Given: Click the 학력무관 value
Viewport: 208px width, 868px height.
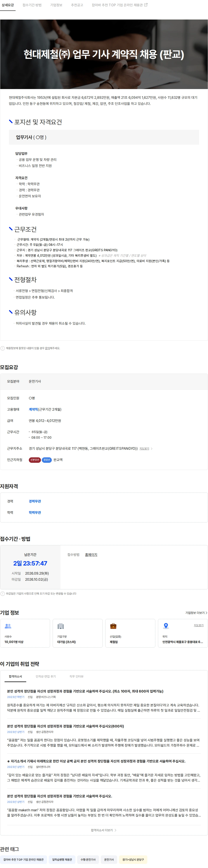Looking at the screenshot, I should click(35, 512).
